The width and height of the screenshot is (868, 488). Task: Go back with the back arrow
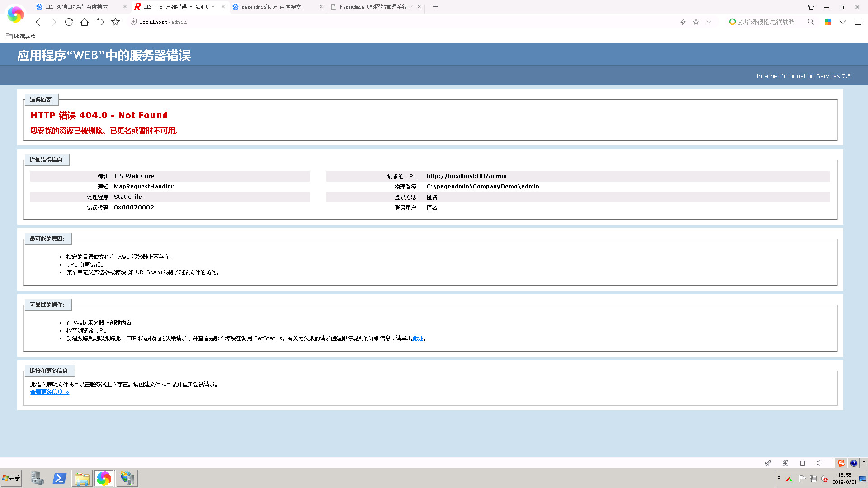click(38, 22)
